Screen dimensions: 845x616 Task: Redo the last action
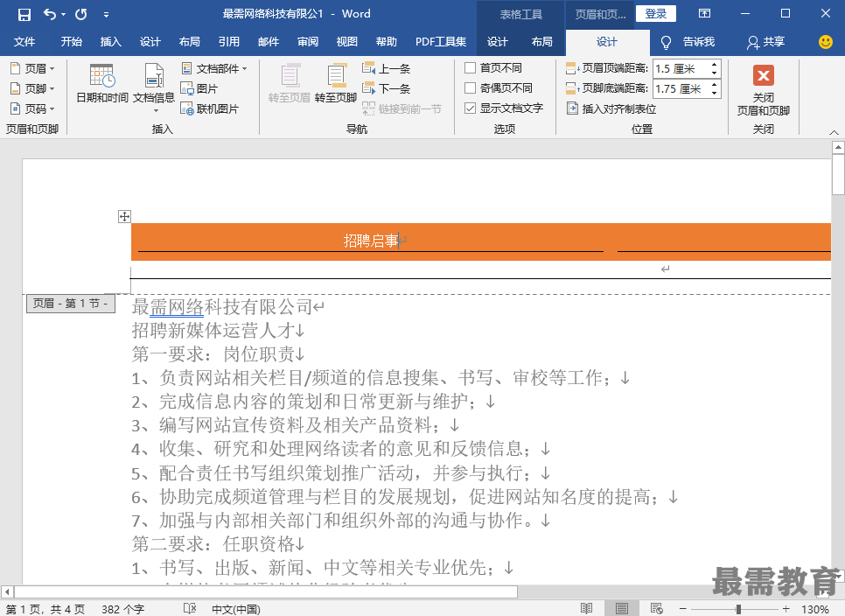(81, 15)
